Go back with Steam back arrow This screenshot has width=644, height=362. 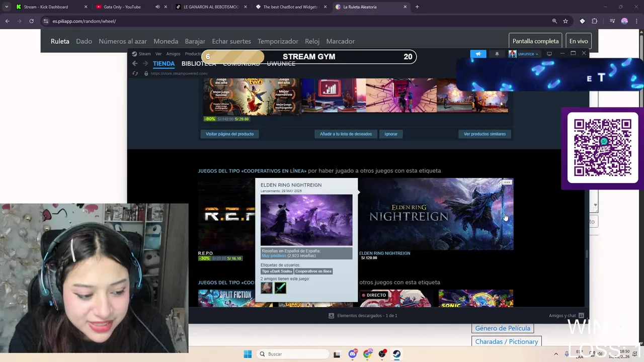coord(135,63)
